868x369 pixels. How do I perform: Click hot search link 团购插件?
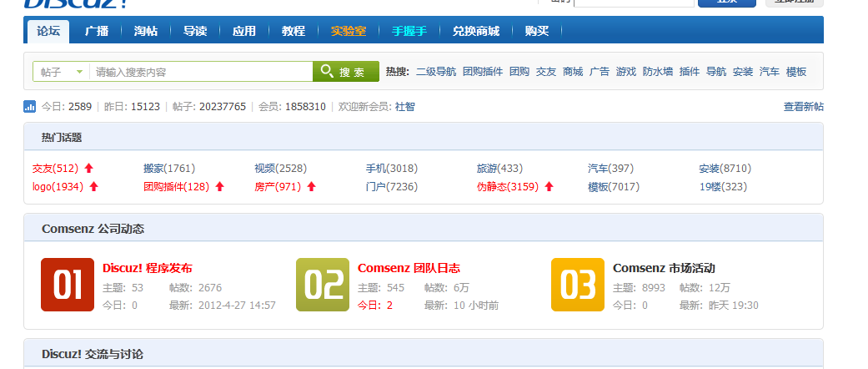(x=483, y=72)
